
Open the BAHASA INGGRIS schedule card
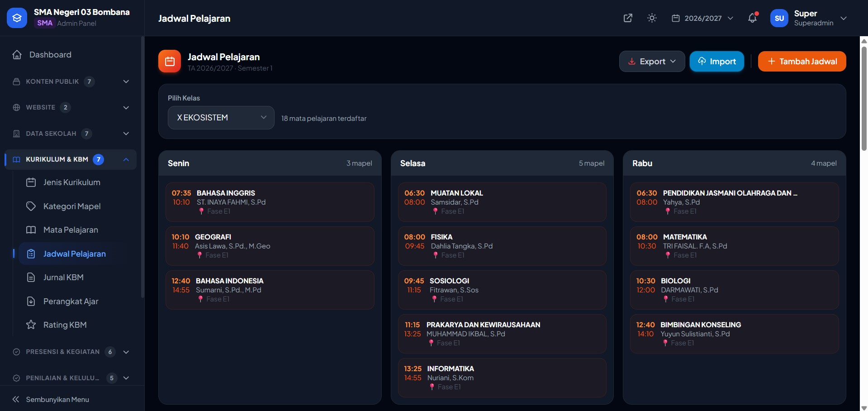270,202
